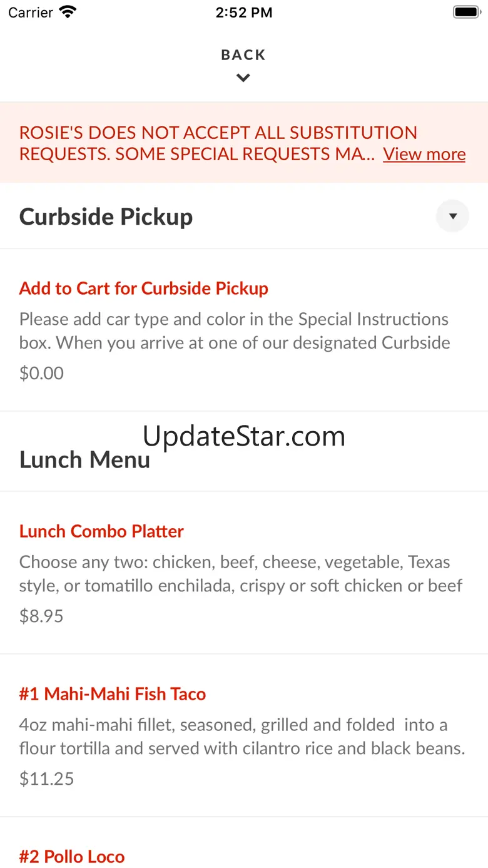The height and width of the screenshot is (868, 488).
Task: Select the Curbside Pickup section header
Action: [106, 217]
